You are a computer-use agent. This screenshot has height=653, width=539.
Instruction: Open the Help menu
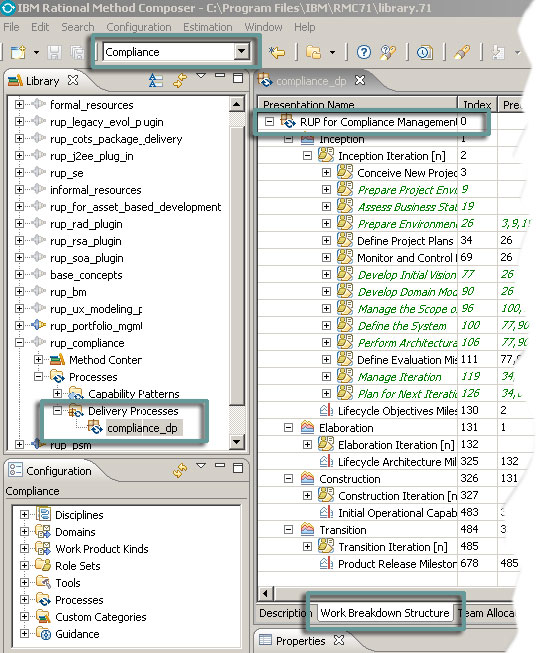[304, 27]
